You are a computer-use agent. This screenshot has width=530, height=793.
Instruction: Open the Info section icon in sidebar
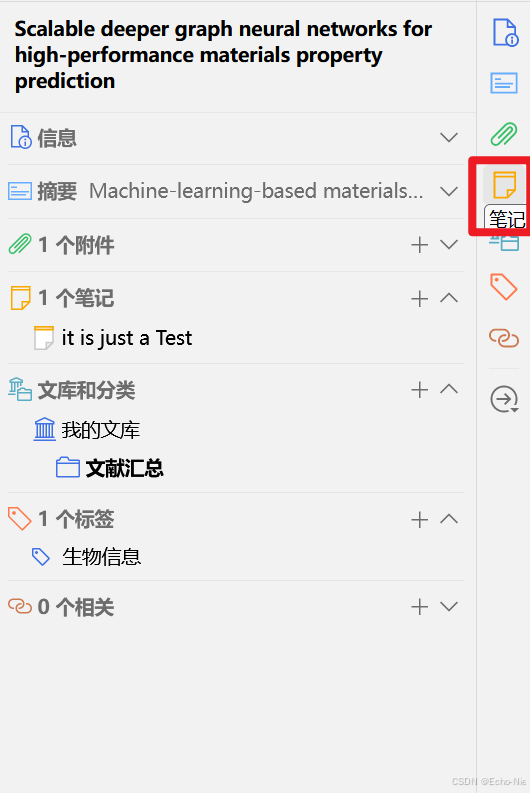(x=505, y=32)
